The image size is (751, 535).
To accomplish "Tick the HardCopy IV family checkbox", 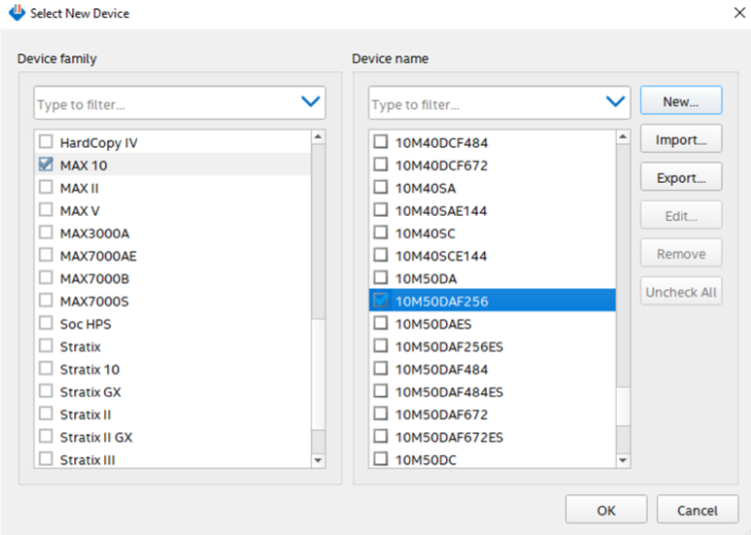I will (x=46, y=142).
